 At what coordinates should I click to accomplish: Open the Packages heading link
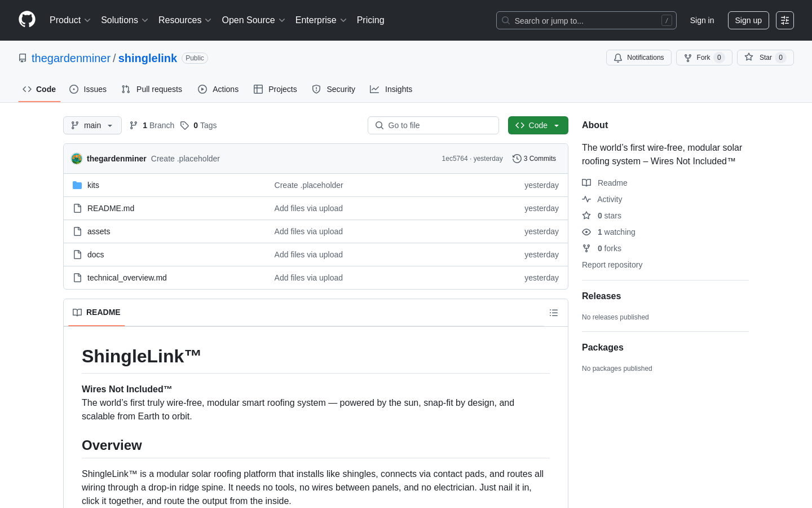point(602,348)
